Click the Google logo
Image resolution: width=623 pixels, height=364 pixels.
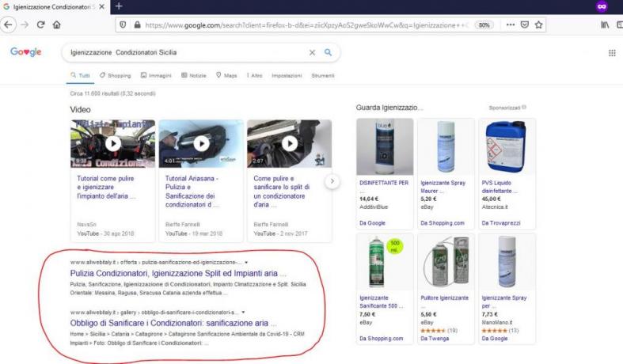[x=26, y=52]
